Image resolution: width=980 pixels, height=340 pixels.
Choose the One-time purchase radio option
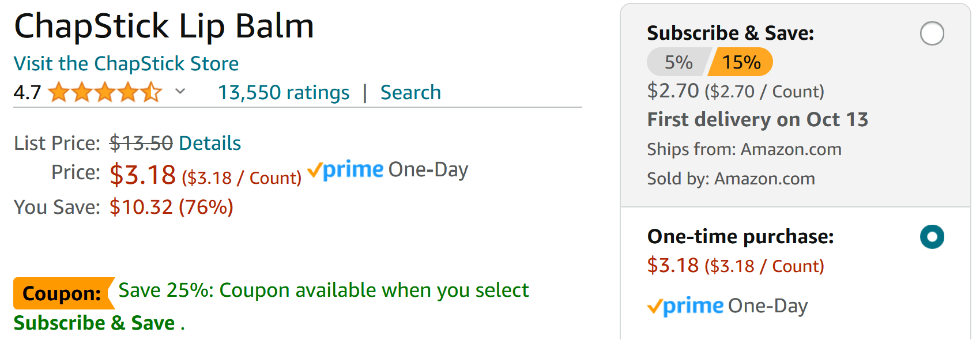pyautogui.click(x=932, y=237)
